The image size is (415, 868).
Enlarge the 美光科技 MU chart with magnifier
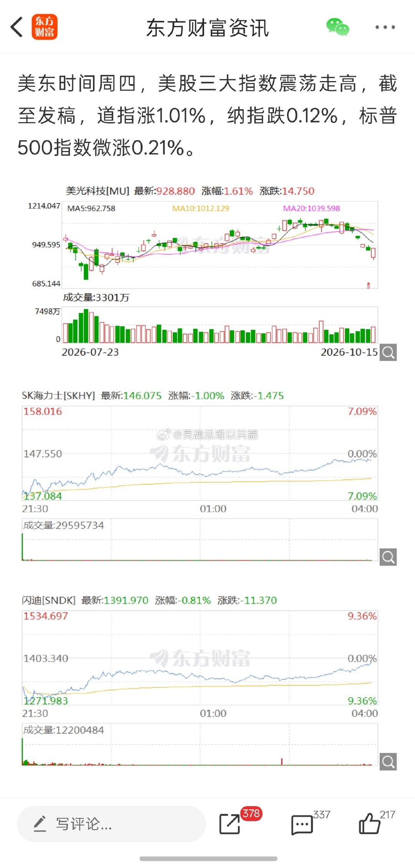click(x=388, y=352)
